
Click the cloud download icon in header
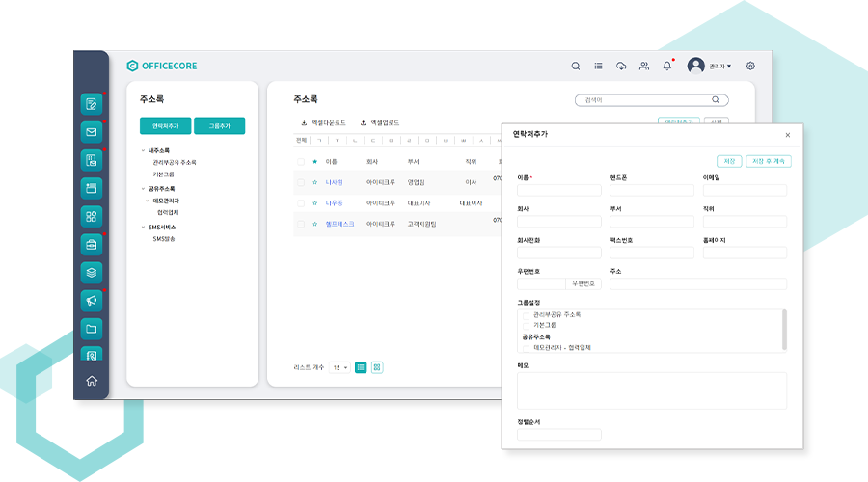(x=621, y=66)
